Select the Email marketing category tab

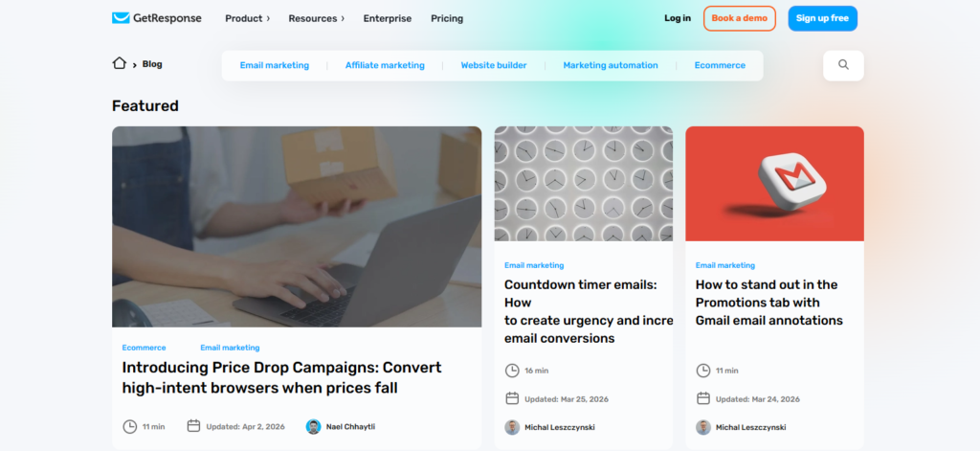pos(275,65)
